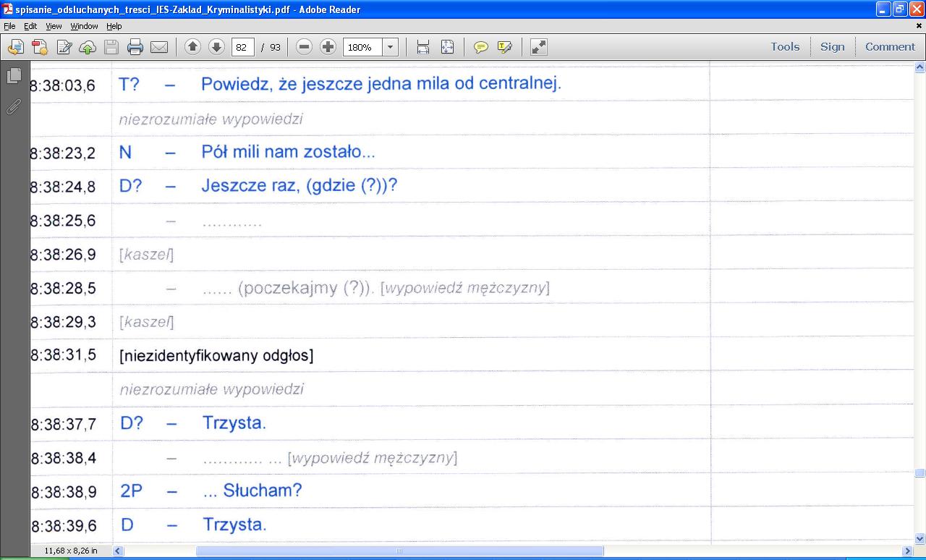Click the vertical scrollbar down arrow
The width and height of the screenshot is (926, 560).
(920, 538)
